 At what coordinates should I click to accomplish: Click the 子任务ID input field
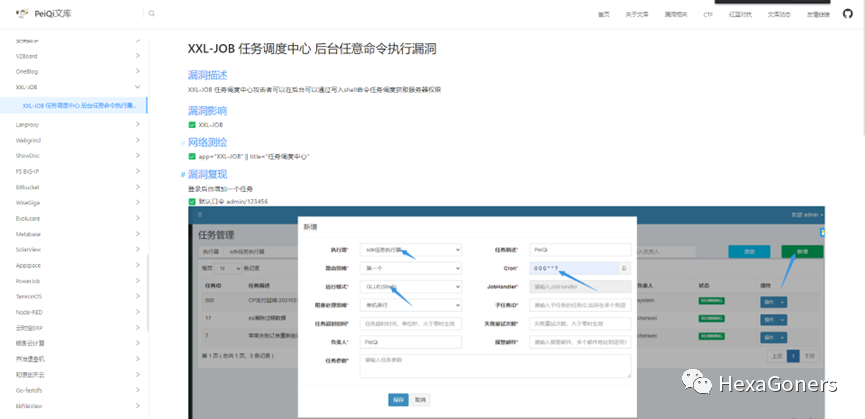point(580,305)
